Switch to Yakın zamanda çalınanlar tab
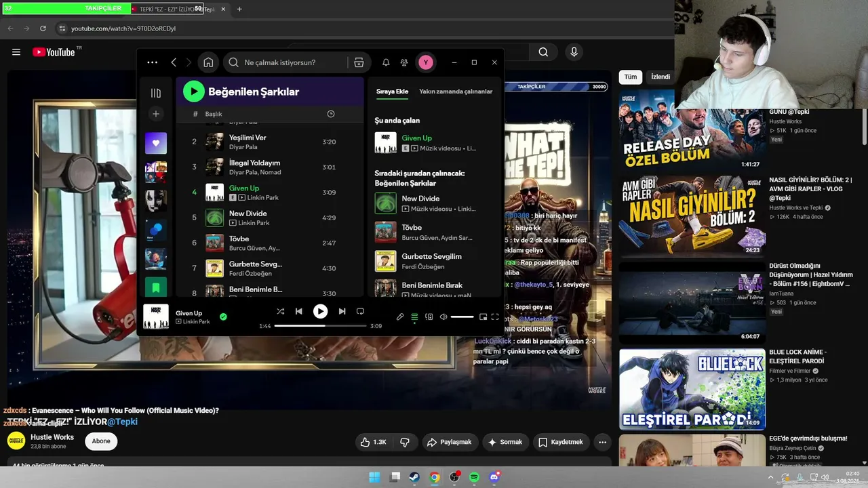This screenshot has width=868, height=488. coord(456,91)
